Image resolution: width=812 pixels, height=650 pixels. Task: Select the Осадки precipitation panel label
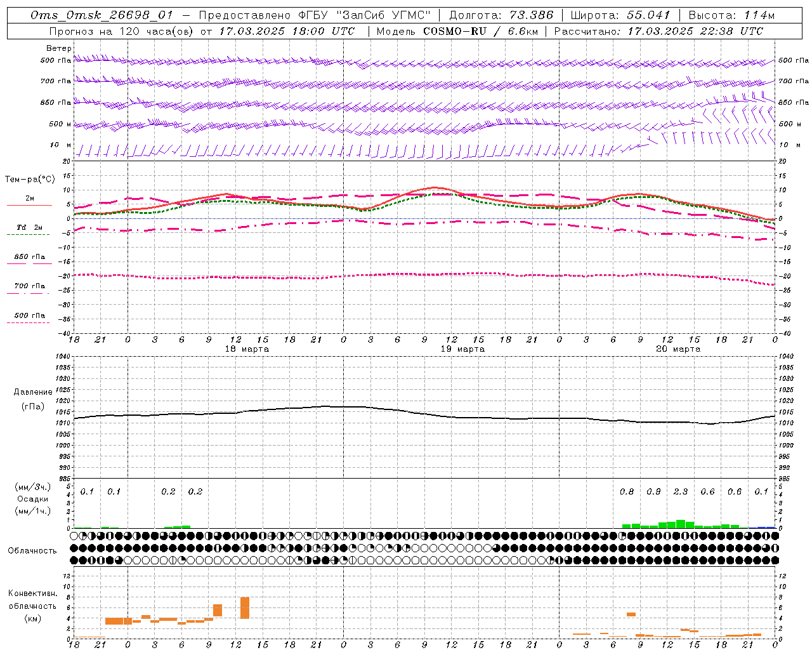tap(32, 499)
